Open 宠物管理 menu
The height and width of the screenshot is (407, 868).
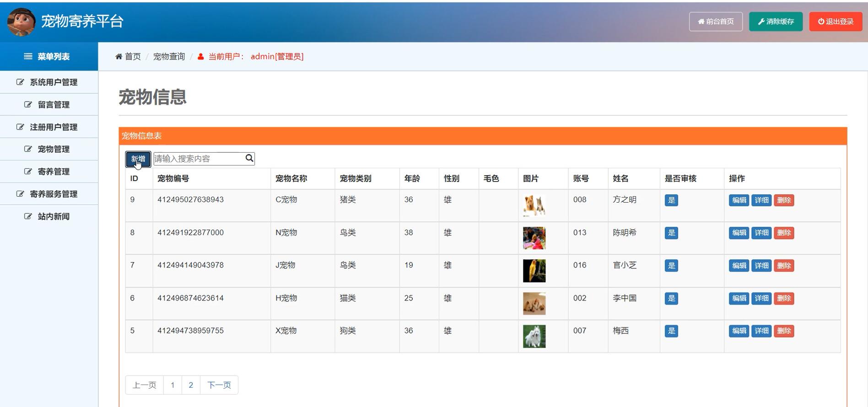click(49, 149)
